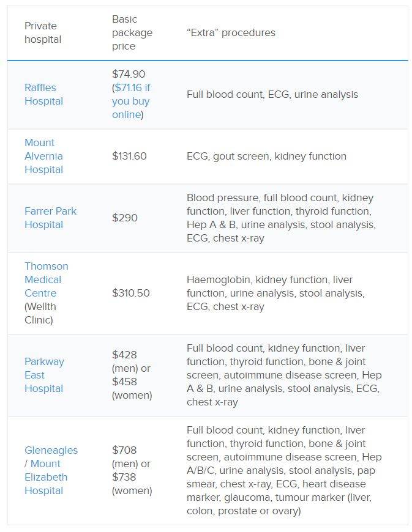Image resolution: width=412 pixels, height=532 pixels.
Task: Click the $310.50 price cell
Action: click(x=131, y=293)
